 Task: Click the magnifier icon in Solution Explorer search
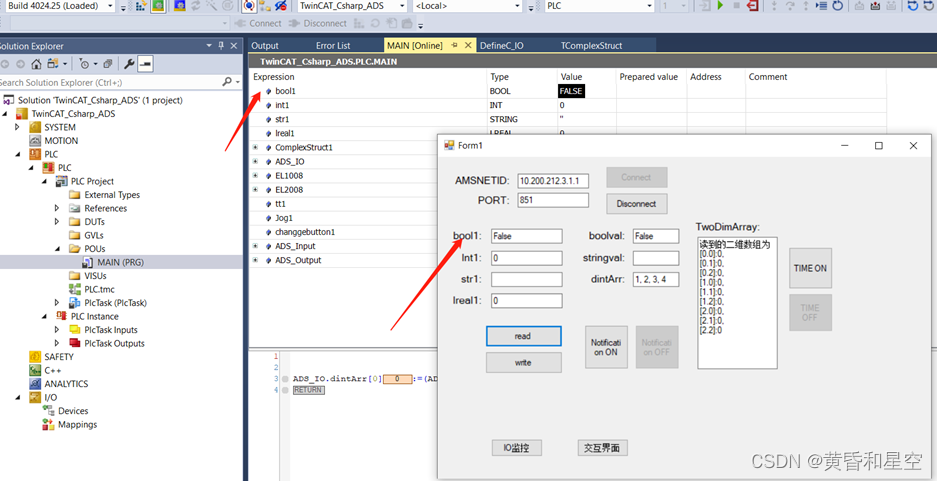coord(227,82)
